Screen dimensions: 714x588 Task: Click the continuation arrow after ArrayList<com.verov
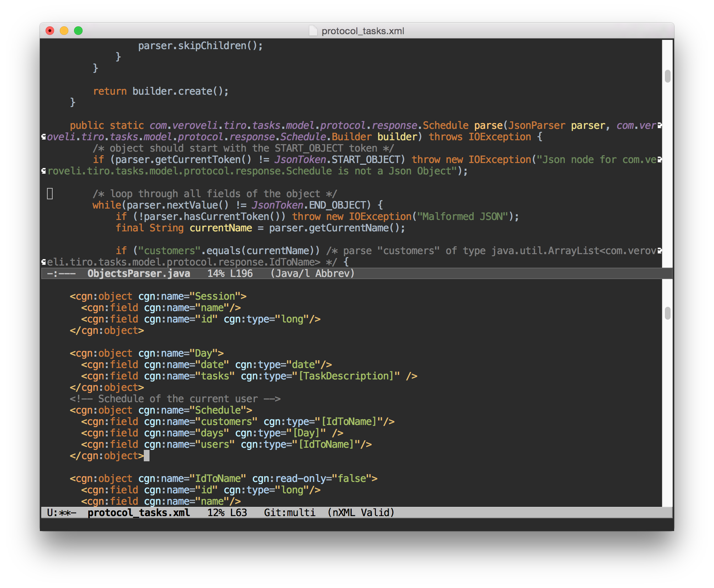(x=660, y=251)
